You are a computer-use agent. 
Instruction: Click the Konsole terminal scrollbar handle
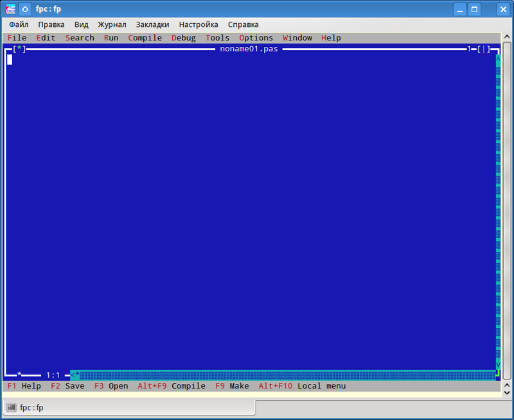[x=507, y=212]
